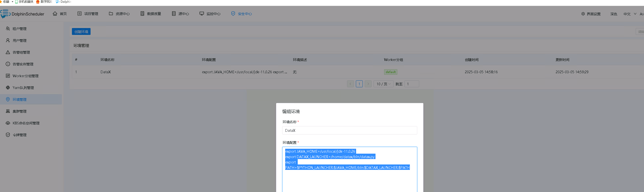This screenshot has width=644, height=192.
Task: Click the DolphinScheduler logo icon
Action: coord(5,14)
